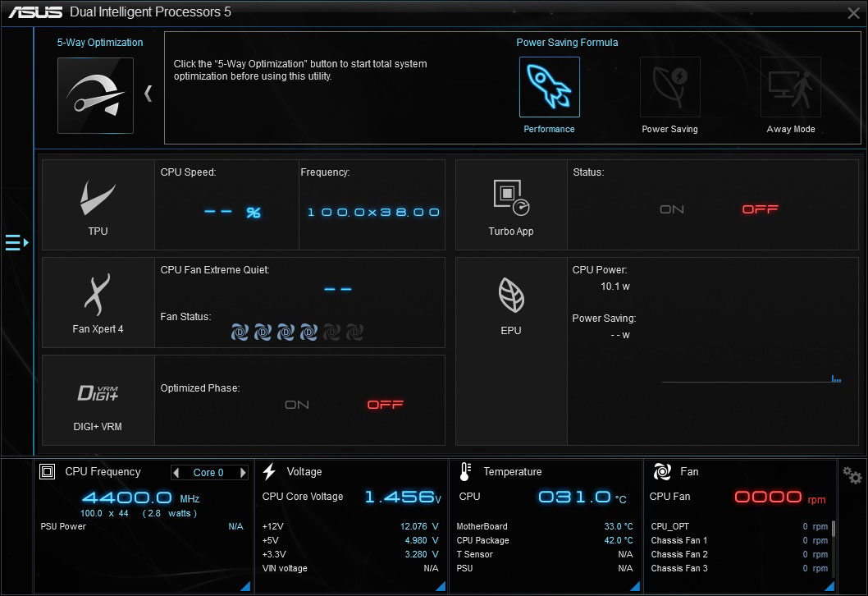The image size is (868, 596).
Task: Set Turbo App status to OFF
Action: (760, 209)
